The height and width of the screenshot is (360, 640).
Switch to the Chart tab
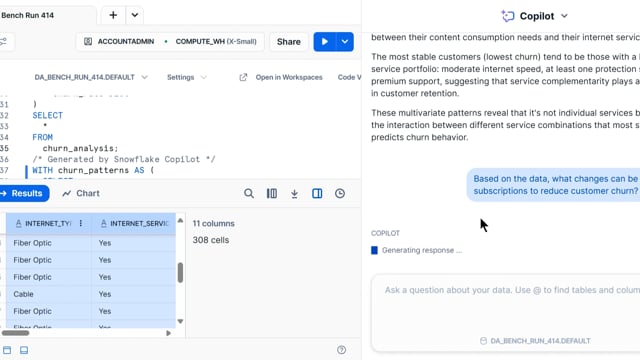(81, 193)
